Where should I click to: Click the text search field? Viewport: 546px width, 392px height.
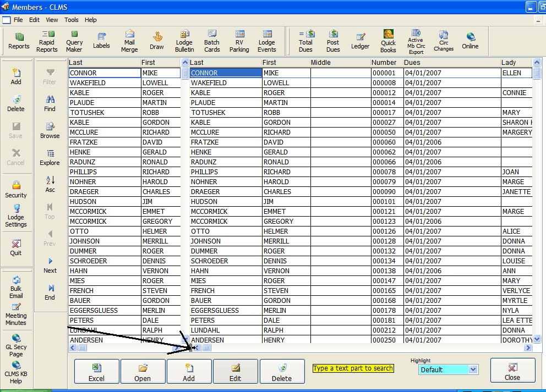pyautogui.click(x=353, y=368)
